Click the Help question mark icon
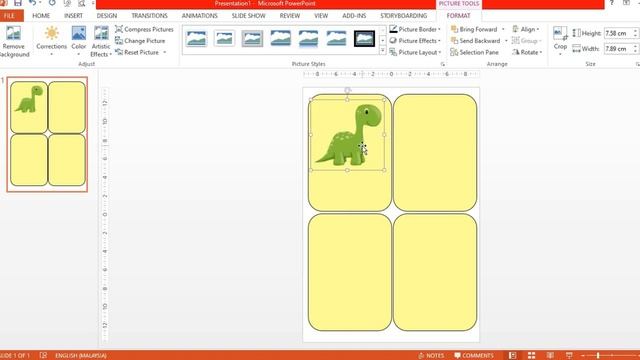This screenshot has width=640, height=360. [611, 3]
